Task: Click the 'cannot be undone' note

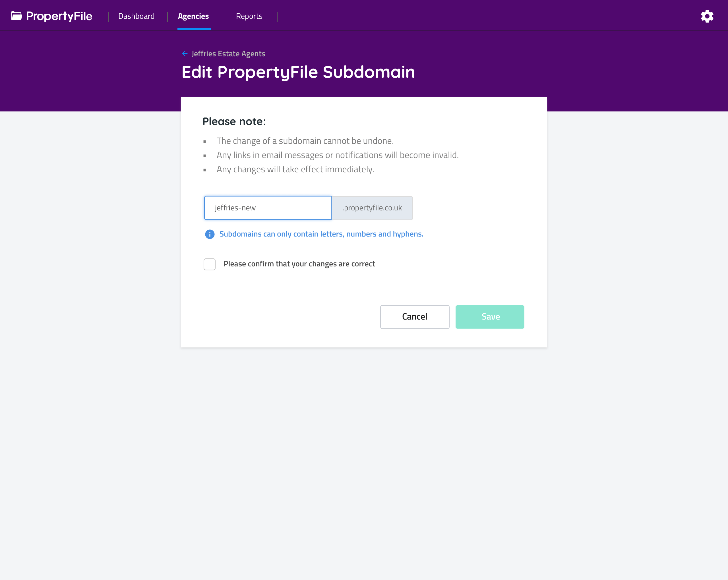Action: (305, 141)
